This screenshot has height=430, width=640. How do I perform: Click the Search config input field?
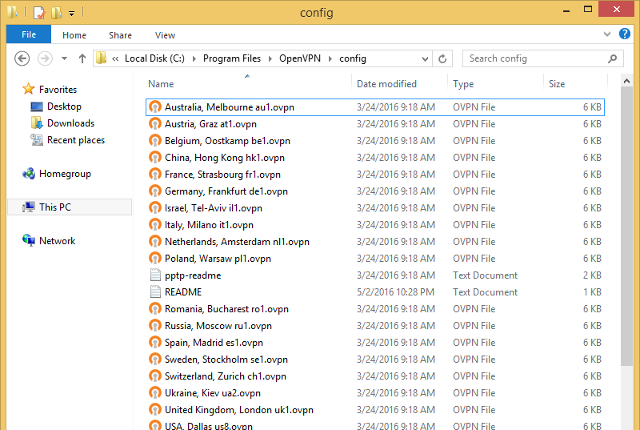coord(535,59)
